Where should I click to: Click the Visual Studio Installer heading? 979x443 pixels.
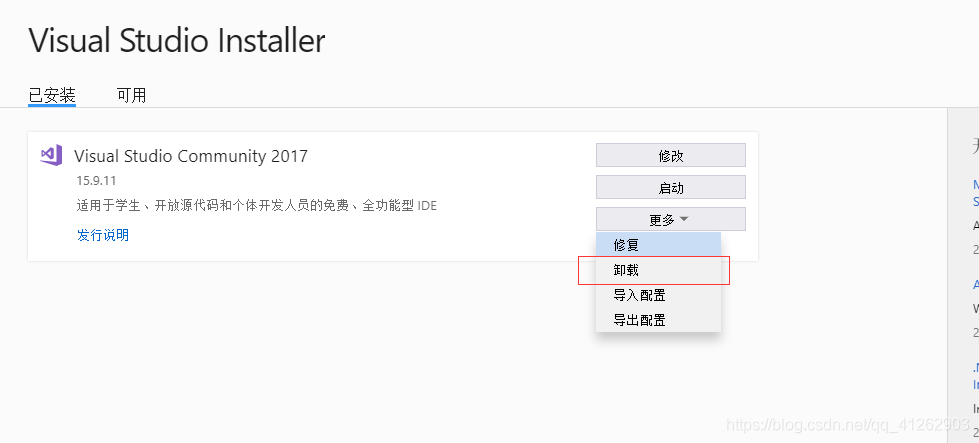pyautogui.click(x=177, y=41)
